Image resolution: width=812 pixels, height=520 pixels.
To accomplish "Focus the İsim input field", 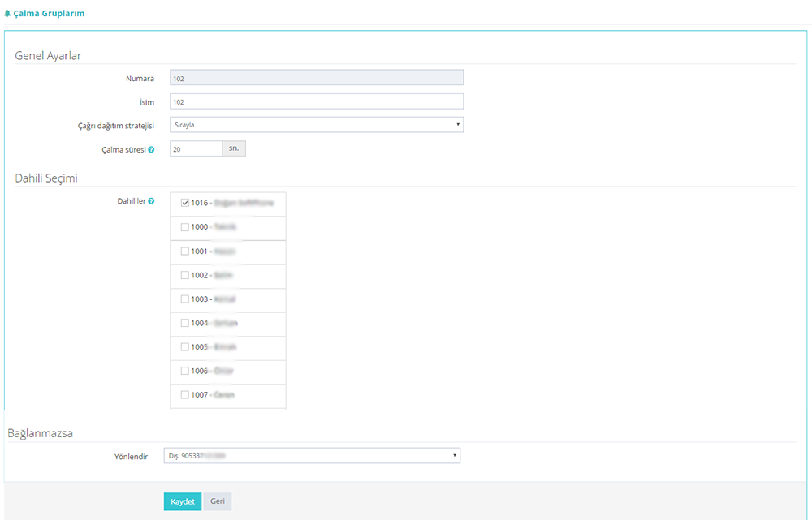I will pyautogui.click(x=316, y=101).
